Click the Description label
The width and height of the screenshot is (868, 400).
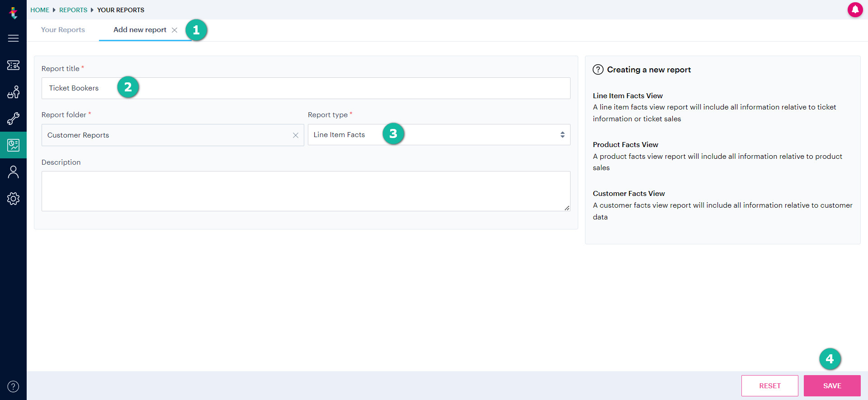(x=61, y=162)
